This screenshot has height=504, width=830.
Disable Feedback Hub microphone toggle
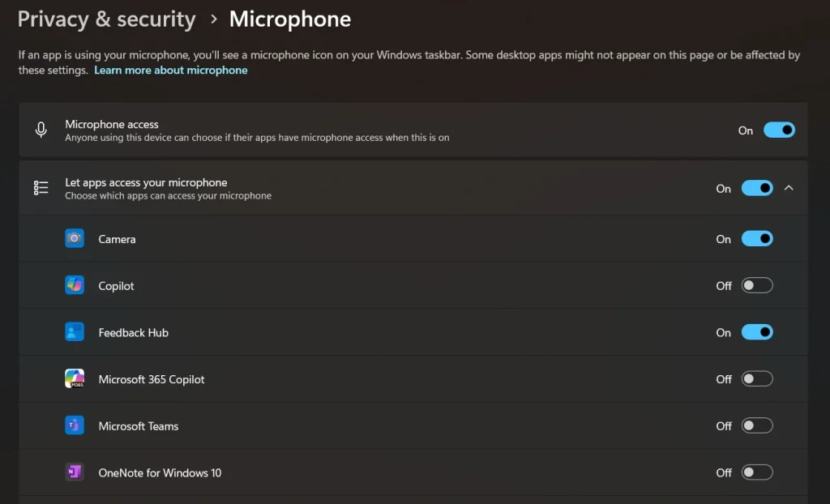point(757,332)
